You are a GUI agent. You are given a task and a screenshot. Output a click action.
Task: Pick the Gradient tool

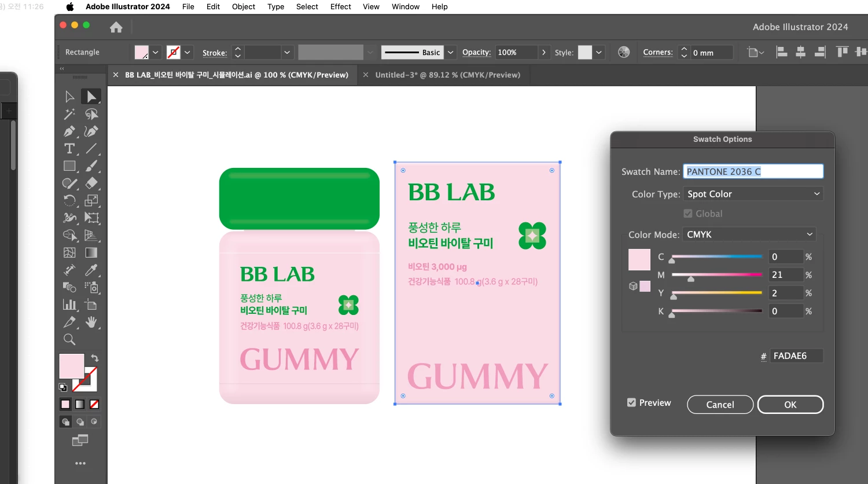(91, 253)
